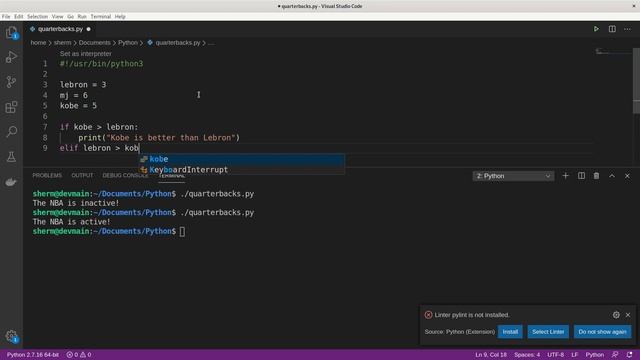Screen dimensions: 640x360
Task: Click 'home' in the breadcrumb path
Action: 38,42
